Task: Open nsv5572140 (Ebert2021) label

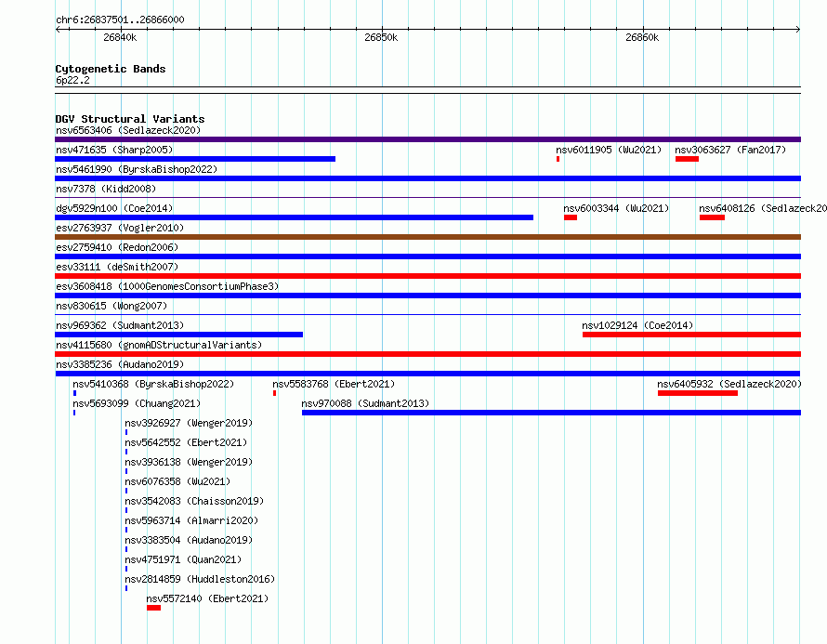Action: tap(207, 598)
